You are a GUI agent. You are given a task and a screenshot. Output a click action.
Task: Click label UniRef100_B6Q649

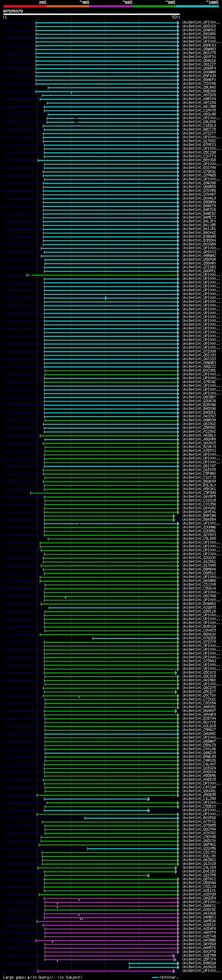point(199,481)
